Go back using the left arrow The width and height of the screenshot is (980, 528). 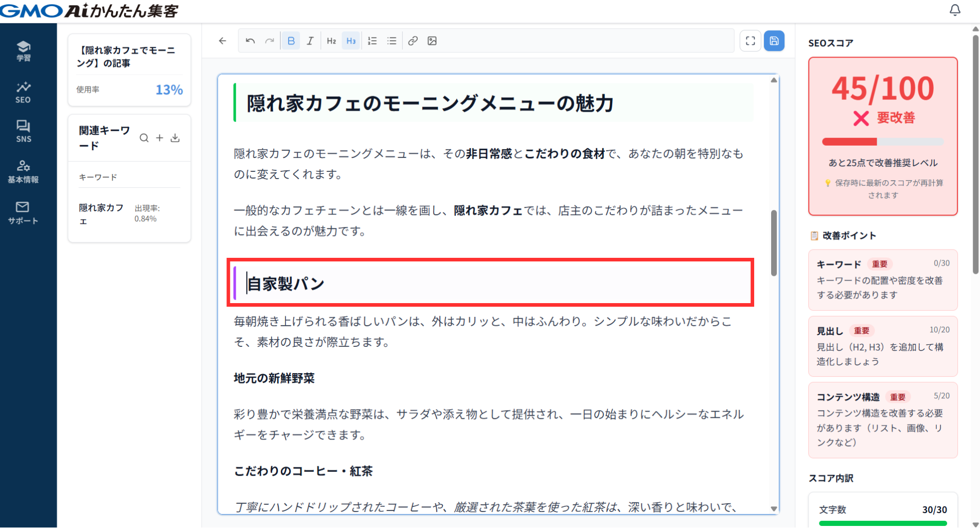tap(222, 41)
